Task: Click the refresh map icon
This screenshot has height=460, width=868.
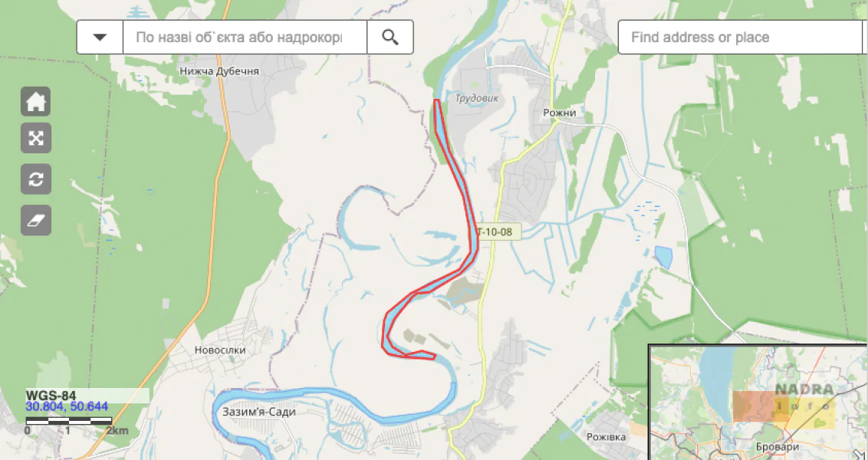Action: click(36, 179)
